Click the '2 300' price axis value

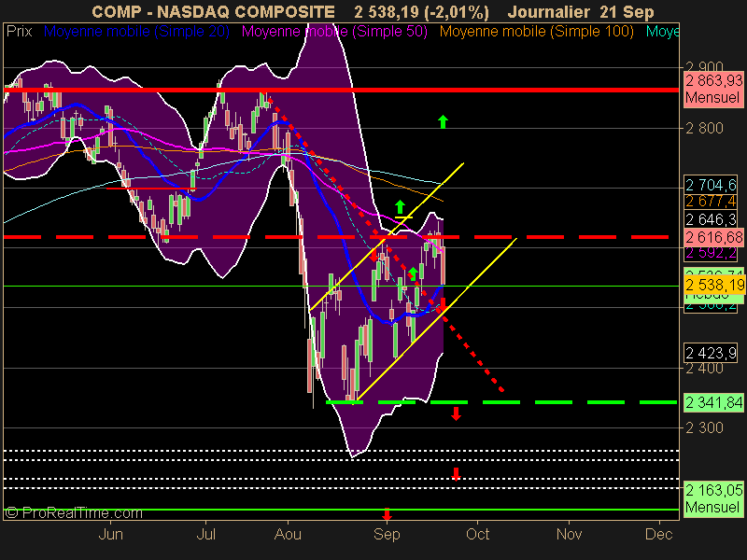pos(704,427)
